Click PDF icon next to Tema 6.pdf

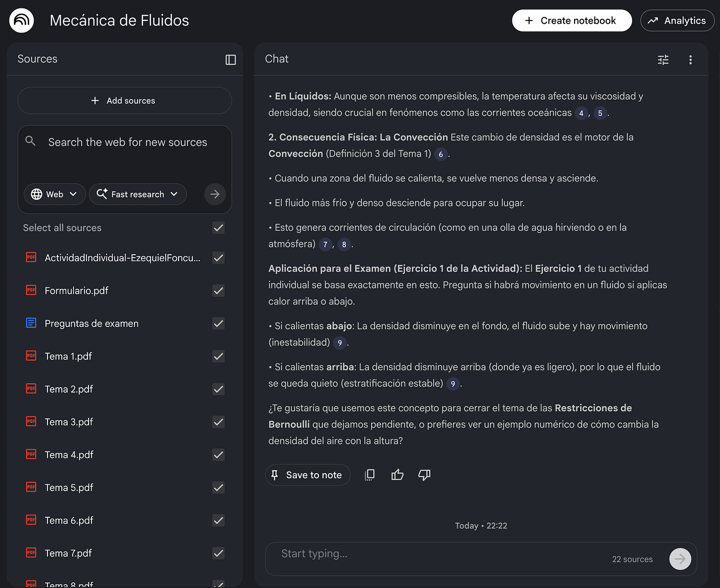point(31,520)
